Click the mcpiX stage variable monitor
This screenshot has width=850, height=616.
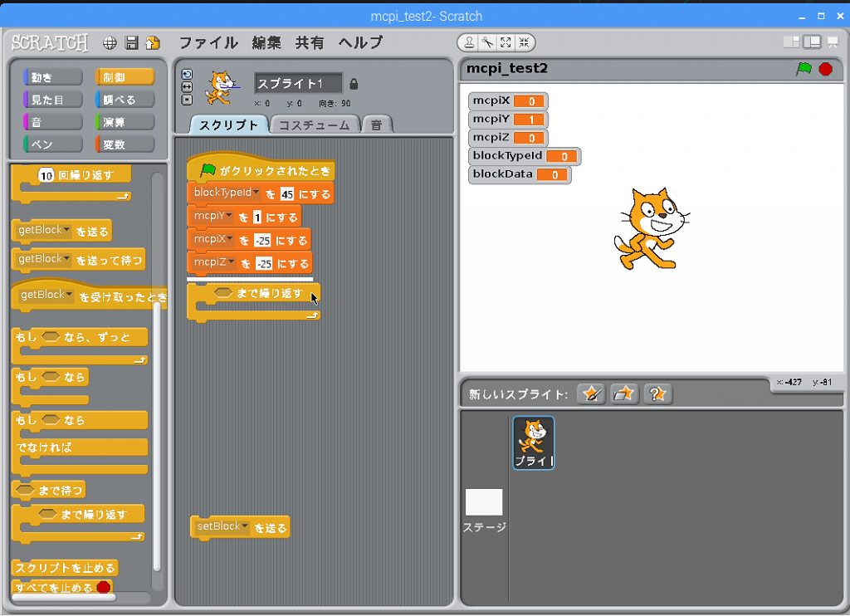point(508,100)
